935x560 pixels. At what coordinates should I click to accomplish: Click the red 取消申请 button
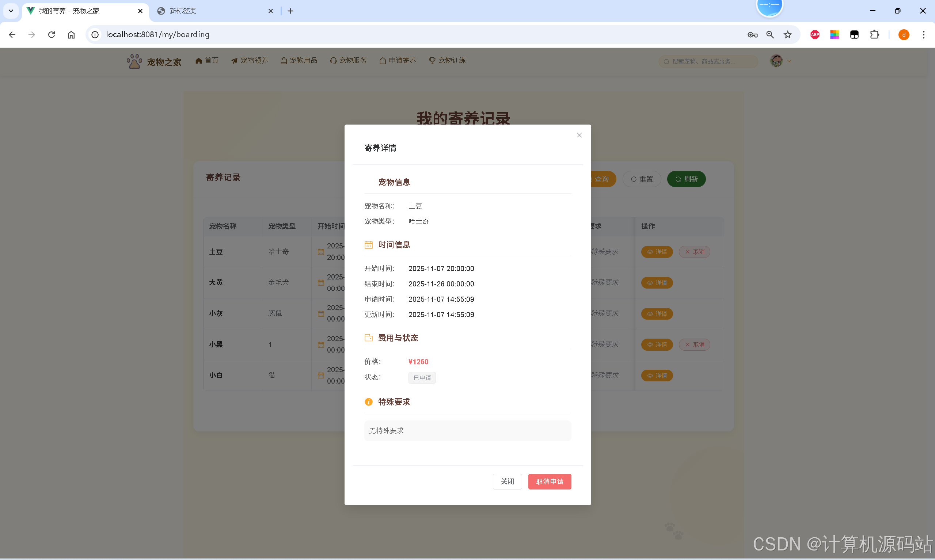tap(550, 481)
